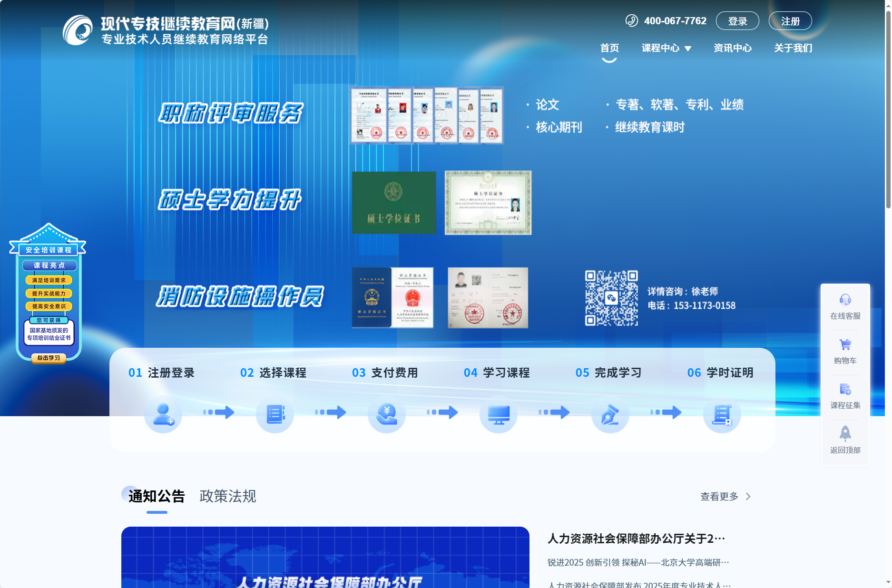The width and height of the screenshot is (892, 588).
Task: Click the scrollbar down arrow
Action: click(x=888, y=582)
